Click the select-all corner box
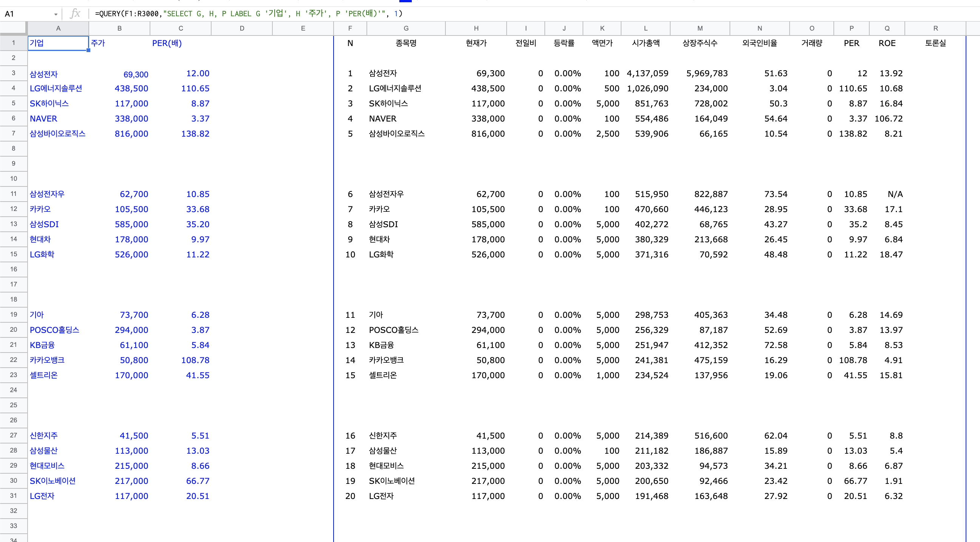Viewport: 980px width, 542px height. point(13,28)
